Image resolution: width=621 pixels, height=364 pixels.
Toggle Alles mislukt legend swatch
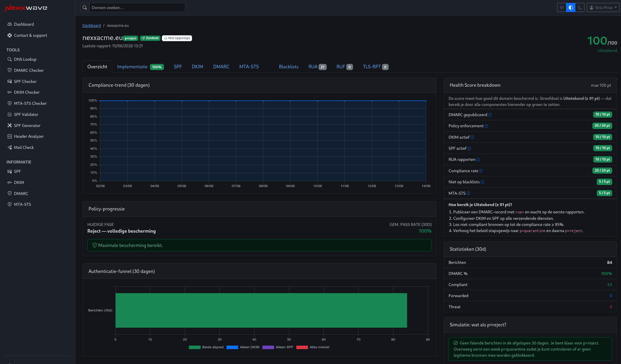[302, 347]
